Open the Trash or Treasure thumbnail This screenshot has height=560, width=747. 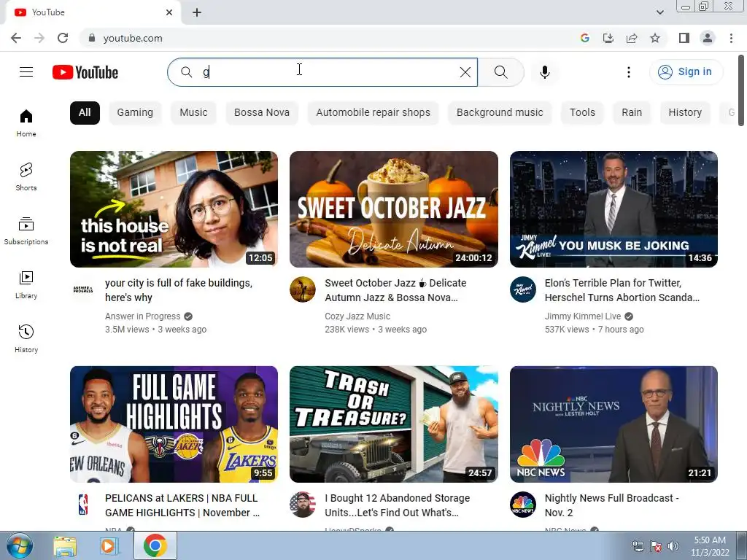393,424
